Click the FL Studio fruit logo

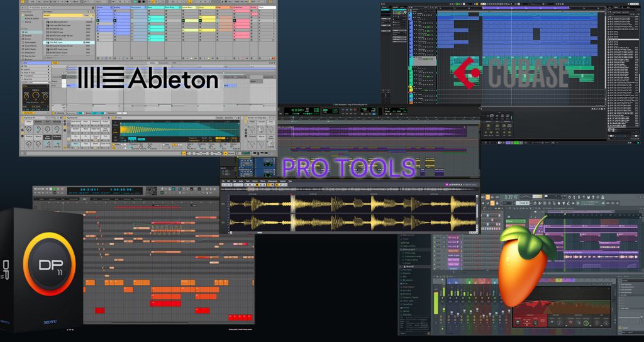(x=527, y=259)
